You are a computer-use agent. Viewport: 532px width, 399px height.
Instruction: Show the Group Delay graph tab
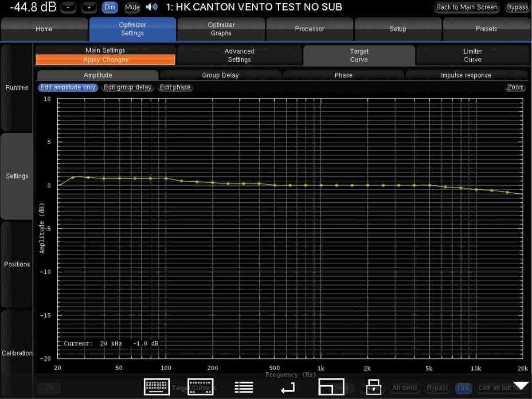[x=220, y=75]
